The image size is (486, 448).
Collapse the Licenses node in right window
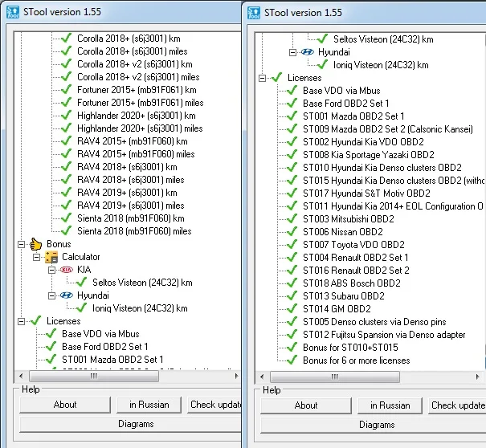pos(262,78)
